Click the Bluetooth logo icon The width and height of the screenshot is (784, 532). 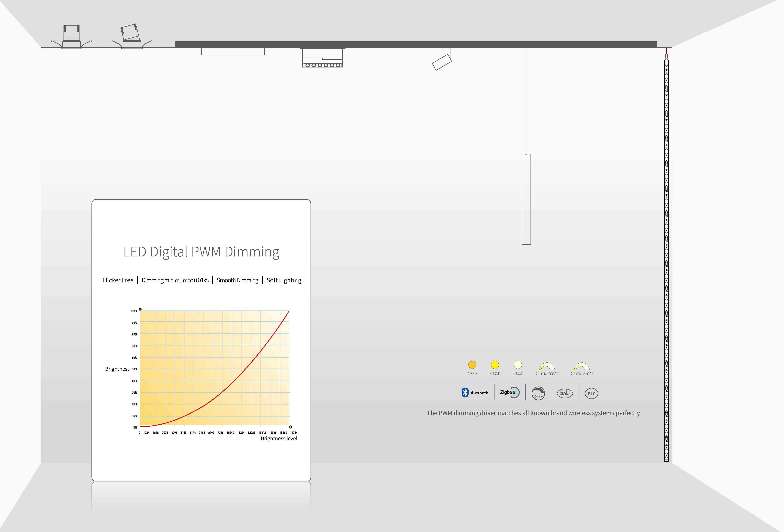465,392
